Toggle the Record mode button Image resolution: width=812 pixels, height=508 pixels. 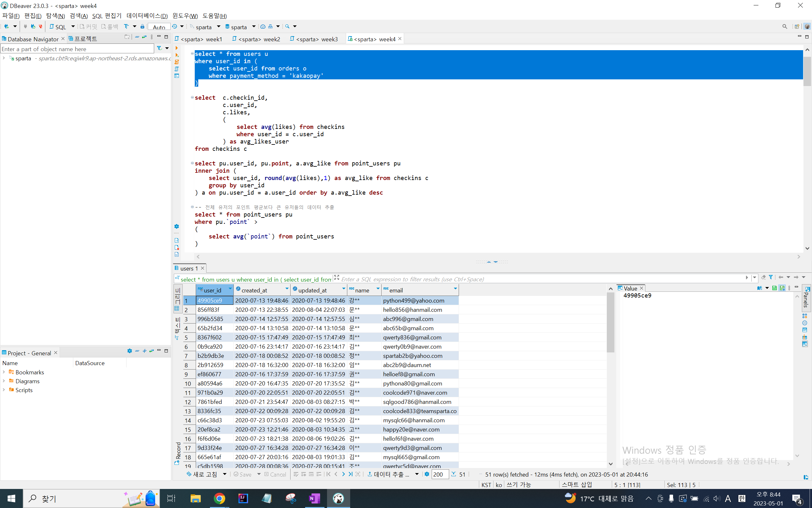(178, 453)
